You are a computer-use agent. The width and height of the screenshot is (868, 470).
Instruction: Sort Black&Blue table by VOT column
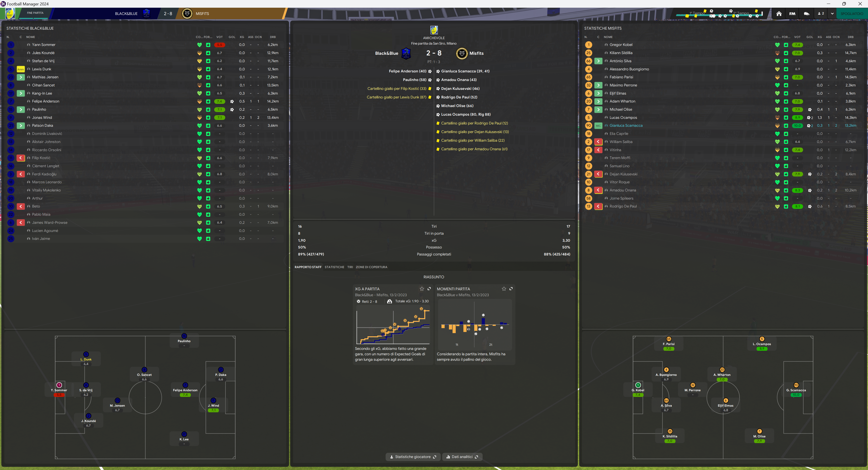pos(219,37)
